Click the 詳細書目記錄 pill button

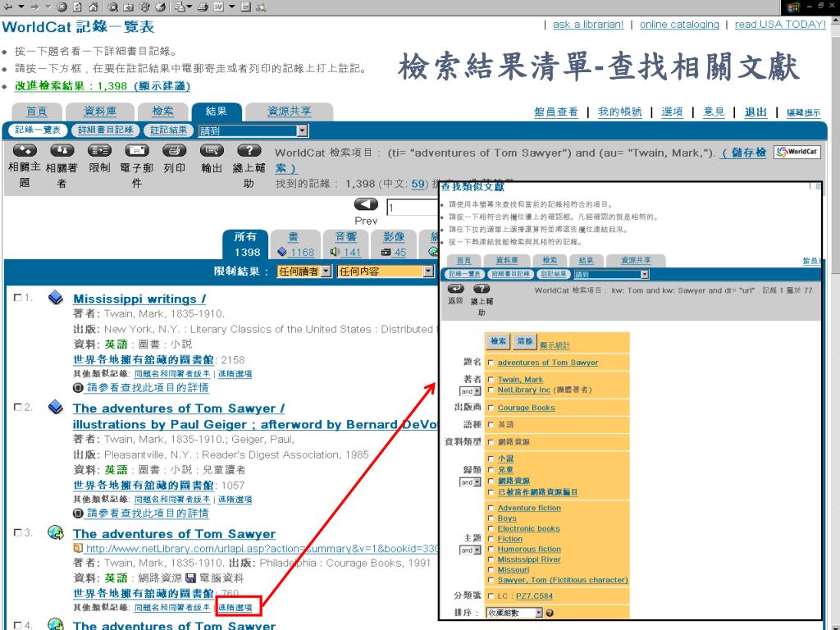click(106, 130)
